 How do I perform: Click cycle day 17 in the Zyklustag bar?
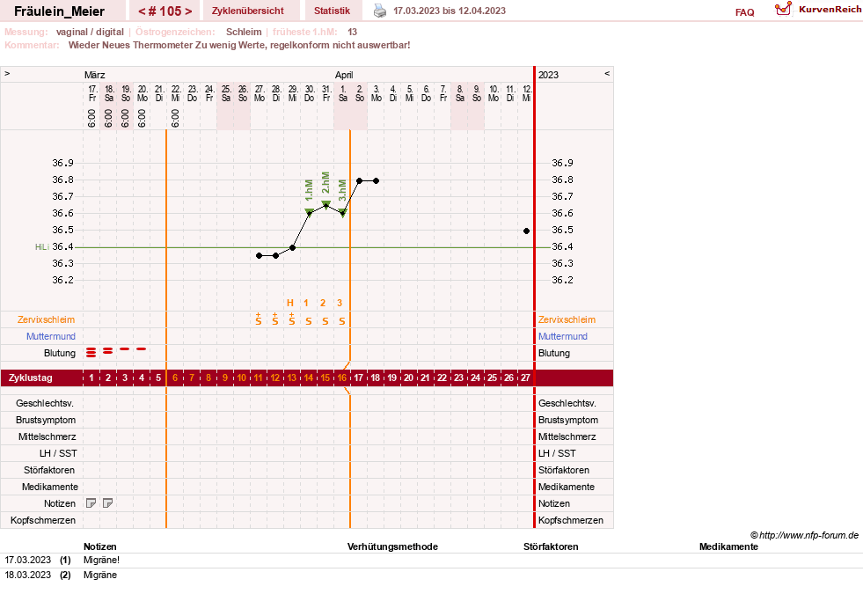point(358,378)
